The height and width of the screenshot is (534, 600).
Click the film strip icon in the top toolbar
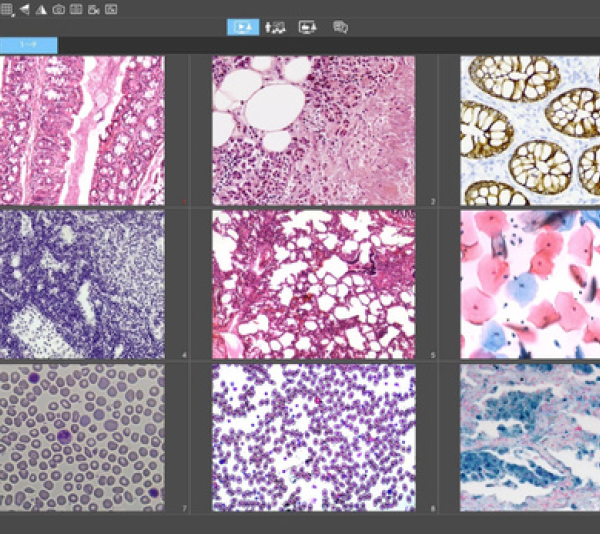[76, 9]
